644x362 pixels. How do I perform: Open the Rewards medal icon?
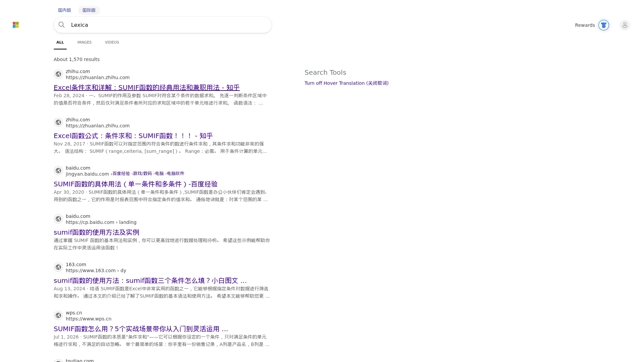603,25
